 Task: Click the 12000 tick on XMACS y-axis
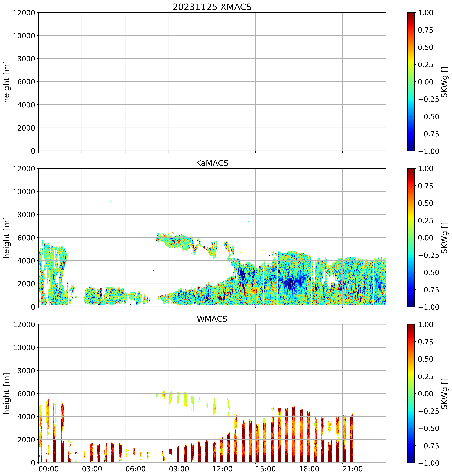pos(24,12)
